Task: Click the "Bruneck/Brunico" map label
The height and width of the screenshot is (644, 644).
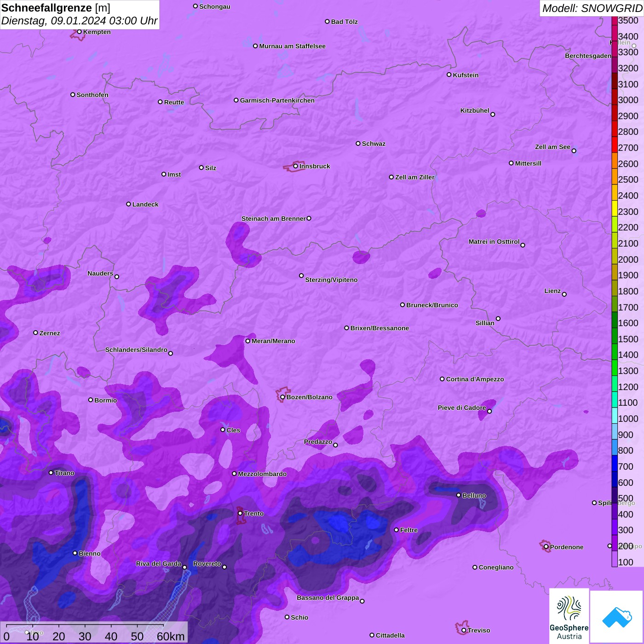Action: [x=432, y=305]
